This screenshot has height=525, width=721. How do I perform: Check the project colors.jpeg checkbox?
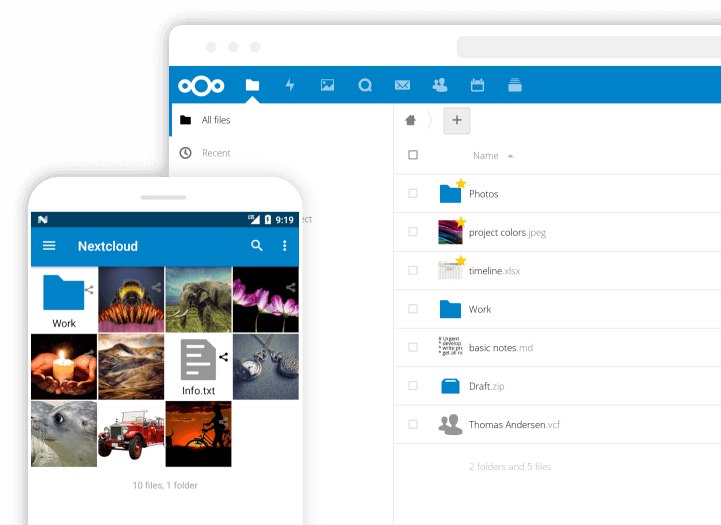pyautogui.click(x=413, y=232)
